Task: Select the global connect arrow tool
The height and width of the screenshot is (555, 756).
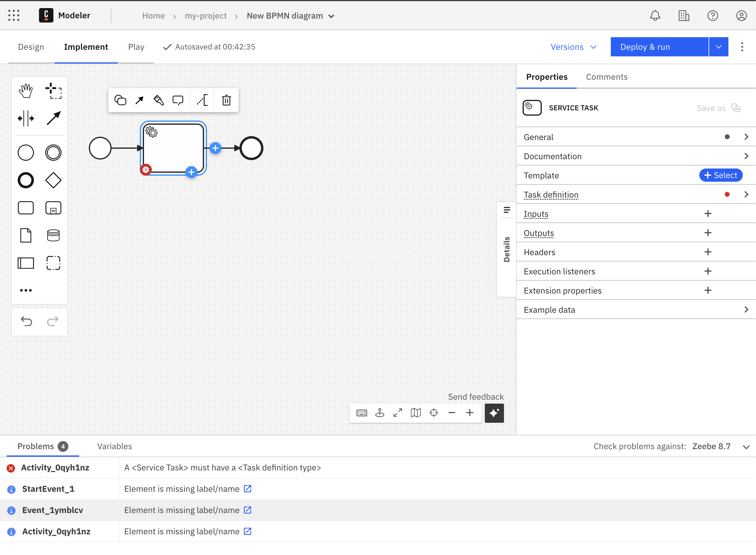Action: coord(53,119)
